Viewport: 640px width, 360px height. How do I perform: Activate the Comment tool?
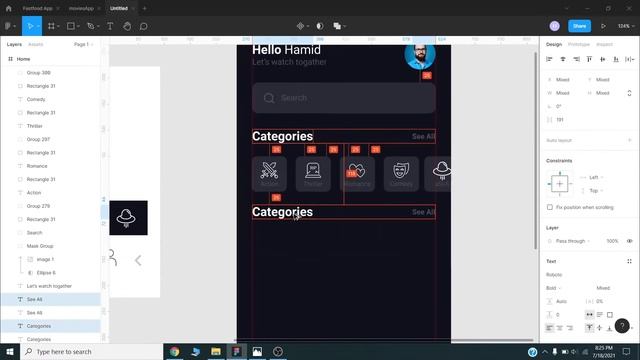tap(143, 26)
